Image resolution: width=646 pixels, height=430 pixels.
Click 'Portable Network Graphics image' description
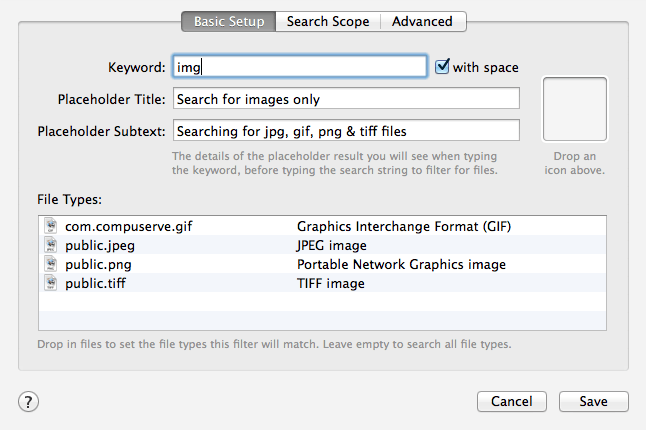click(x=401, y=264)
